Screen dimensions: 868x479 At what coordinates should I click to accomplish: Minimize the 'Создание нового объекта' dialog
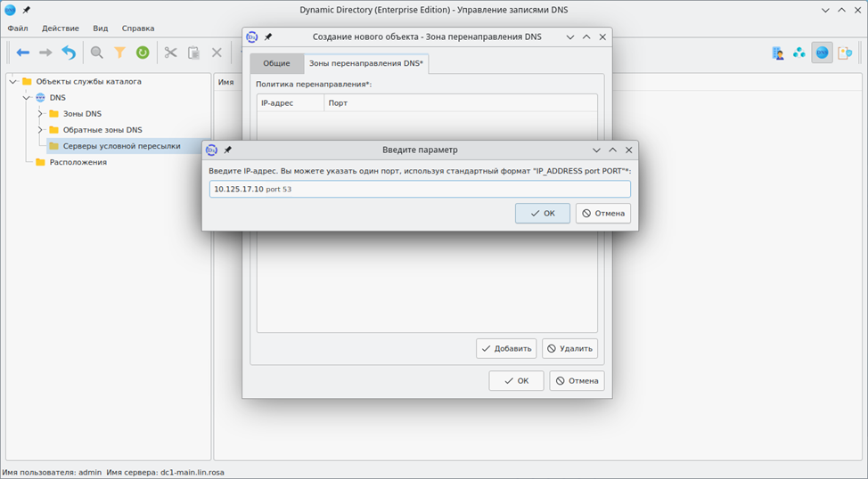tap(570, 37)
